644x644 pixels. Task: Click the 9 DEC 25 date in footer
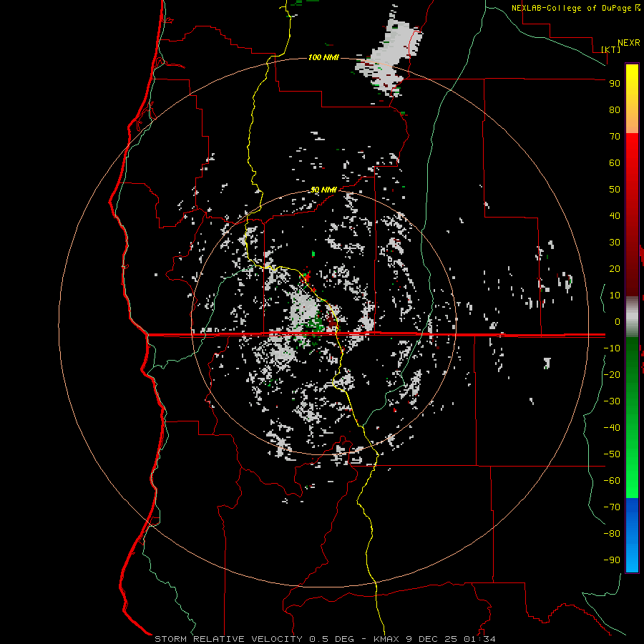431,639
